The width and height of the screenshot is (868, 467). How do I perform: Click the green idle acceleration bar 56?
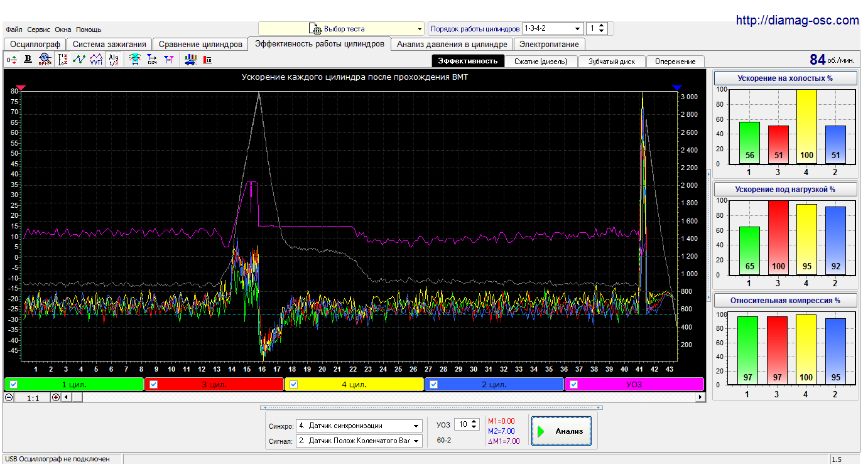point(749,142)
